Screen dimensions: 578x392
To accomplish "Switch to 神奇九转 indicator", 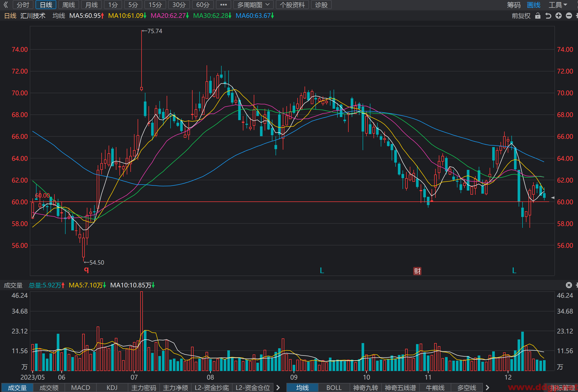I will [366, 388].
